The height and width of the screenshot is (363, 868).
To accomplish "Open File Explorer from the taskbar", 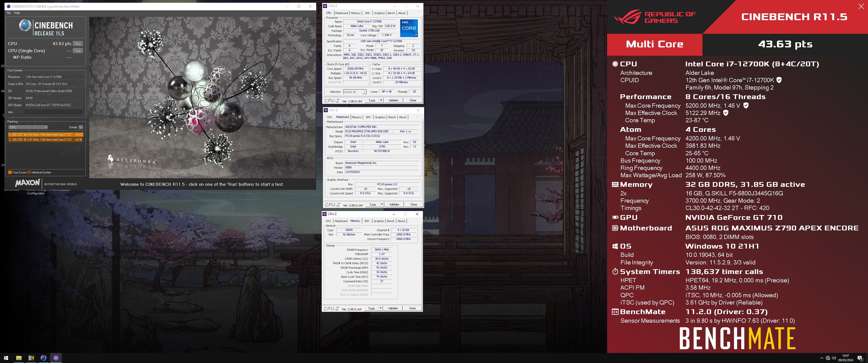I will click(19, 358).
